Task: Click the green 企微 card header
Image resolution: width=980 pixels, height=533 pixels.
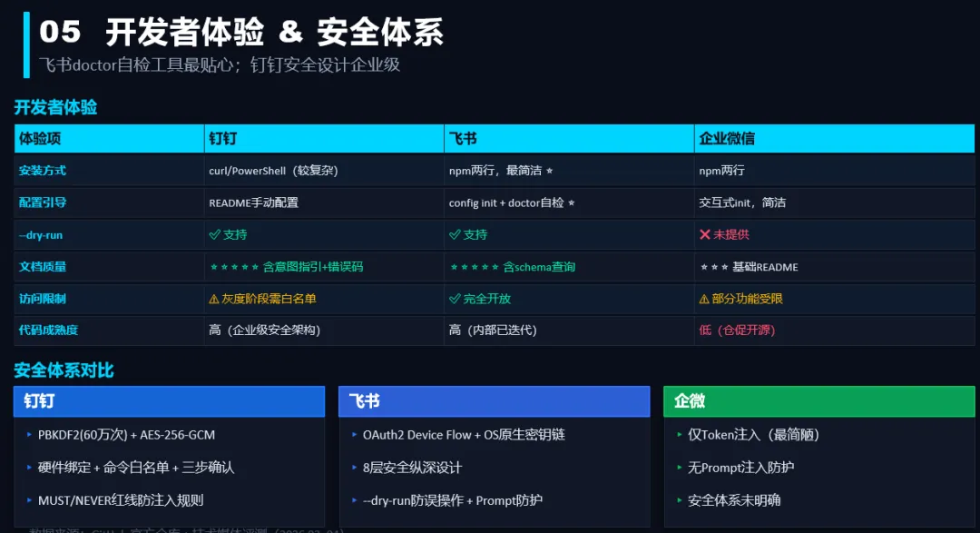Action: pos(818,401)
